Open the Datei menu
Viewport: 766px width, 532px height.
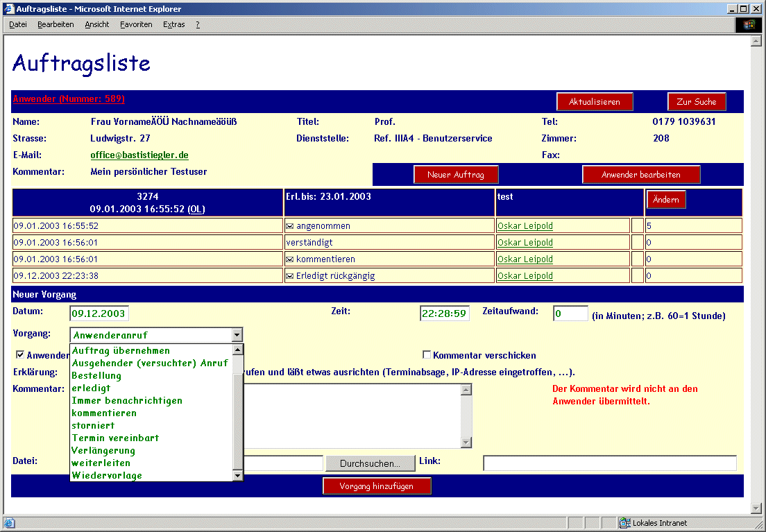point(18,24)
